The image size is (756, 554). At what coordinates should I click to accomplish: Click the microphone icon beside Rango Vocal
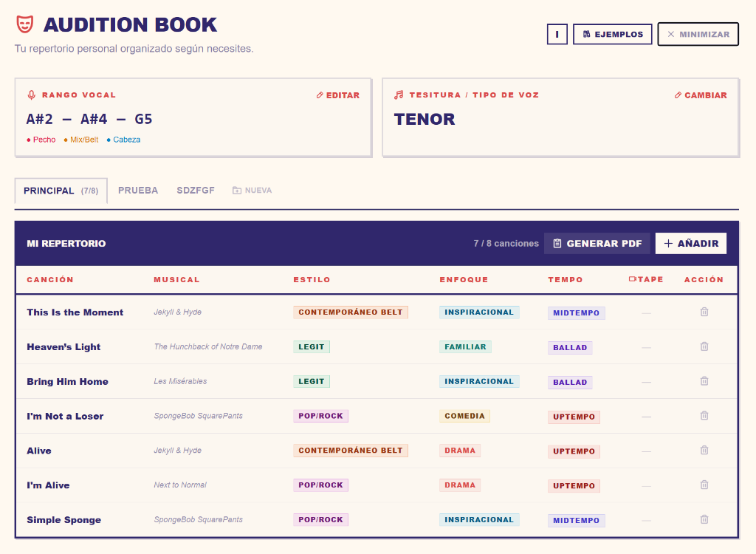coord(31,95)
